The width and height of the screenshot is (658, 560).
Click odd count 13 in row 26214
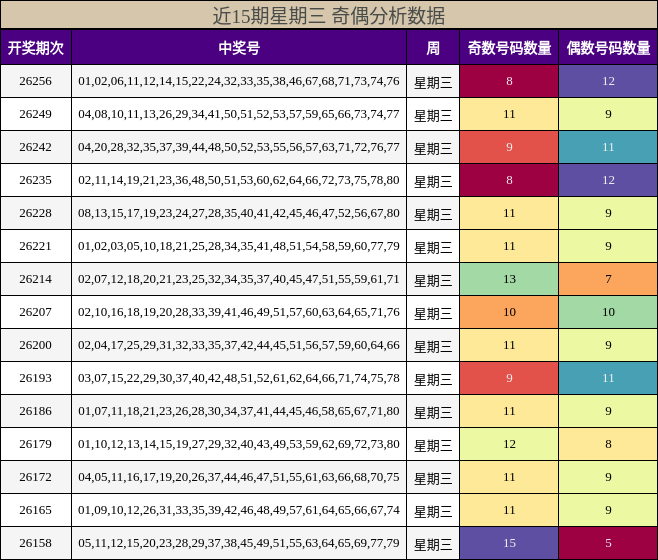coord(509,279)
